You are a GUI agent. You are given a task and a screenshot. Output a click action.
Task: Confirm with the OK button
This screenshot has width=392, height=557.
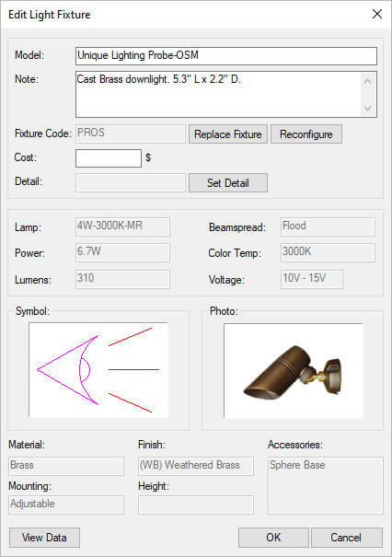(273, 538)
